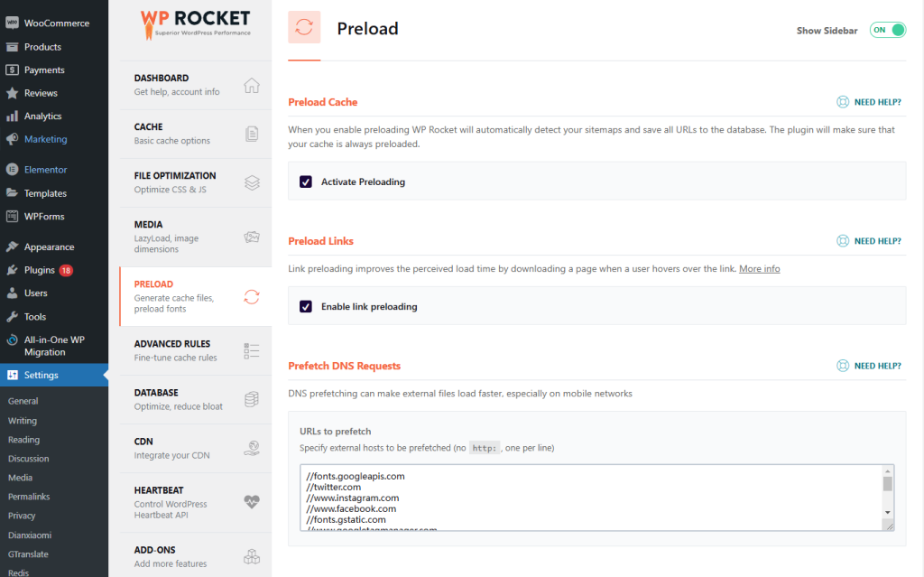924x577 pixels.
Task: Open Permalinks under Settings
Action: pyautogui.click(x=29, y=497)
